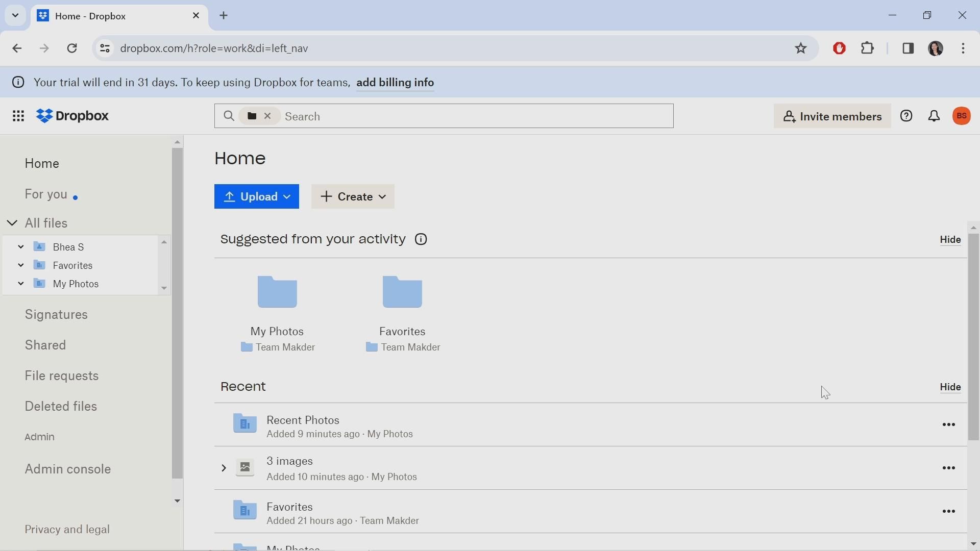
Task: Open the Create dropdown
Action: pos(353,197)
